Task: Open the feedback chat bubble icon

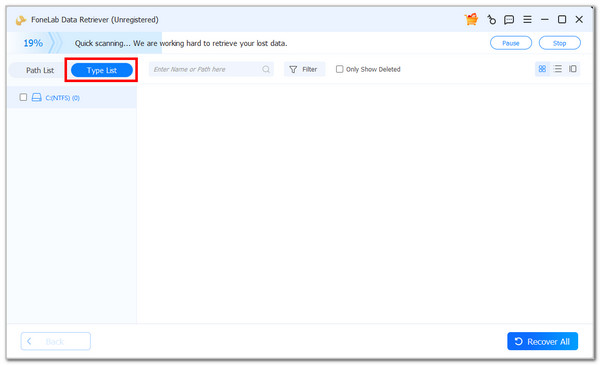Action: click(x=509, y=20)
